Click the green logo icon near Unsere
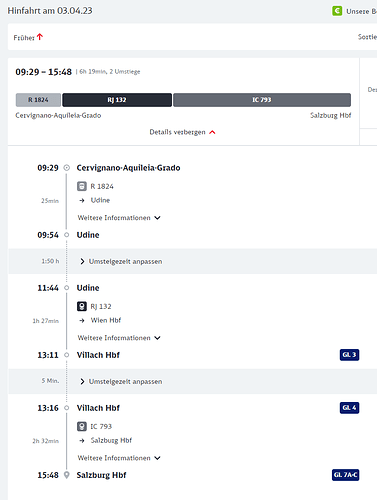This screenshot has width=377, height=500. (337, 11)
